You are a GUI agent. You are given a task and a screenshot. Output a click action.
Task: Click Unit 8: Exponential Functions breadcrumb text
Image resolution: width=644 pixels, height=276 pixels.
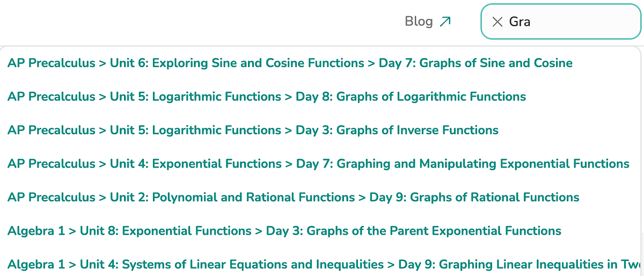point(166,231)
